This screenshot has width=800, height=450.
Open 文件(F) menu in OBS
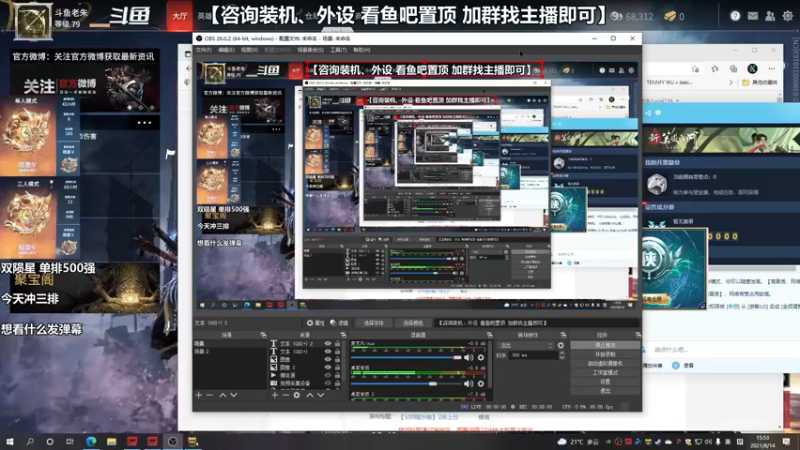tap(203, 50)
